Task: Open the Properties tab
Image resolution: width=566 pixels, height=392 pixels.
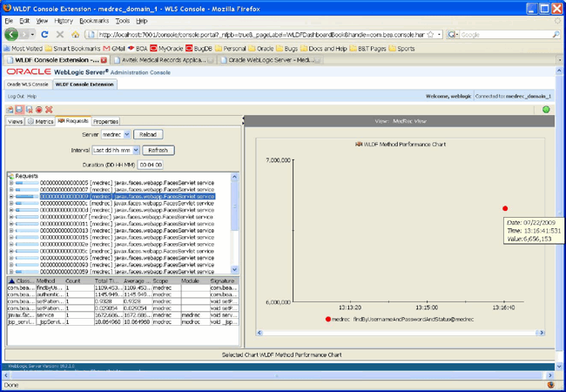Action: (105, 122)
